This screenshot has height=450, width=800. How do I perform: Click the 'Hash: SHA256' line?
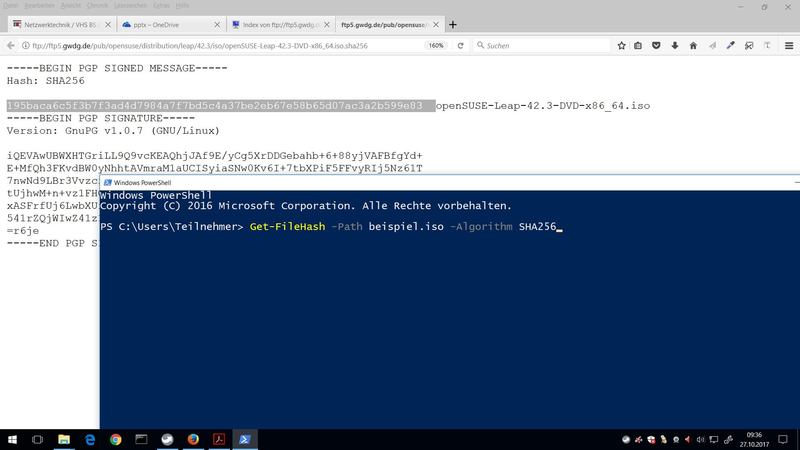45,81
